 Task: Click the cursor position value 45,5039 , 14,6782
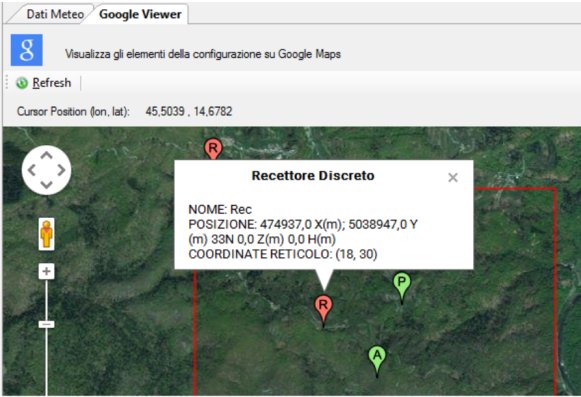click(189, 111)
